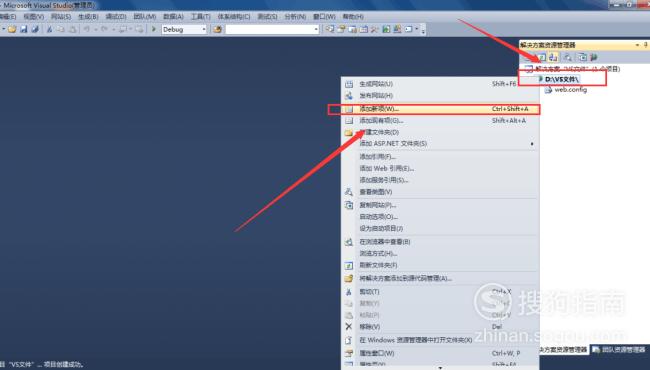Select Add Service Reference (添加服务引用) menu entry
This screenshot has width=650, height=370.
tap(440, 180)
